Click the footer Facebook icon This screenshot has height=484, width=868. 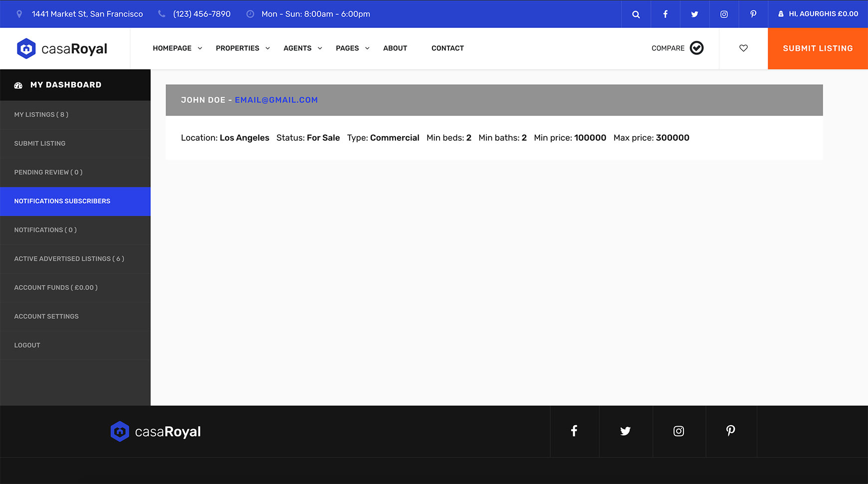pos(574,431)
